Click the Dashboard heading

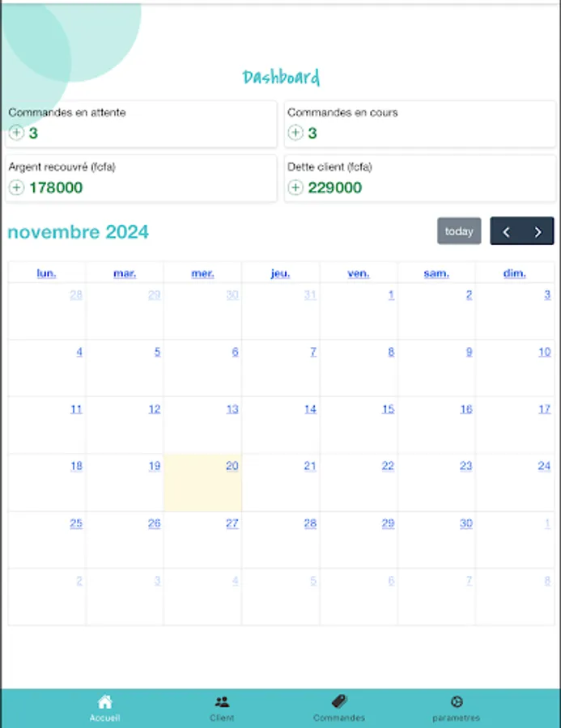280,76
